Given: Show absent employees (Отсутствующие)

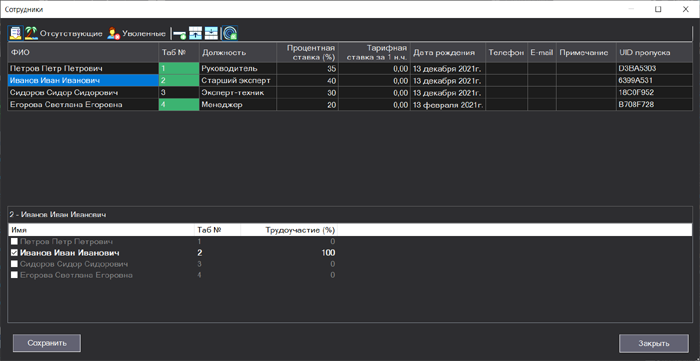Looking at the screenshot, I should (x=63, y=33).
